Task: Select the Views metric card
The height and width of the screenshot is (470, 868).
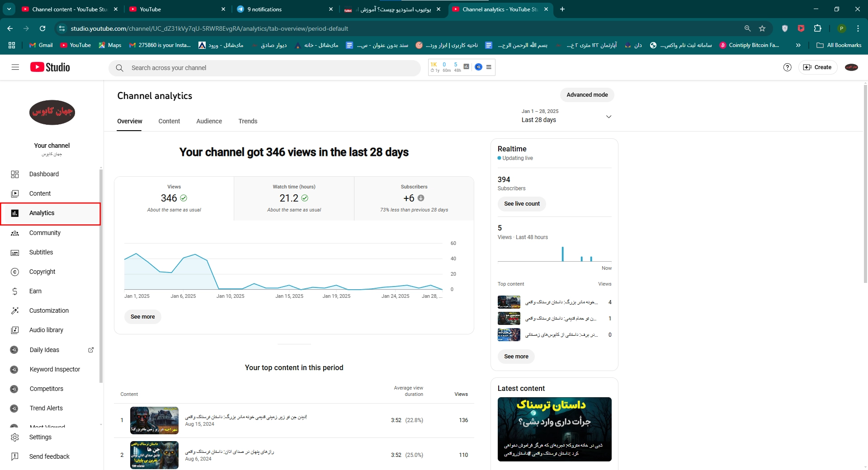Action: [174, 198]
